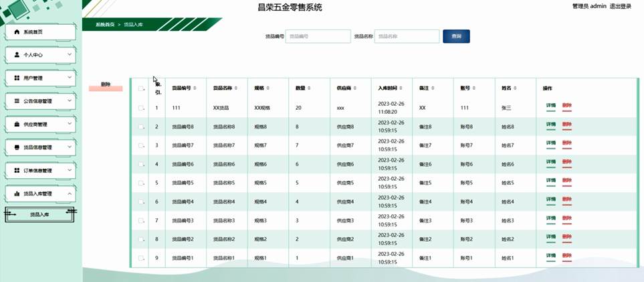
Task: Click the 管理员 admin user label
Action: [589, 7]
